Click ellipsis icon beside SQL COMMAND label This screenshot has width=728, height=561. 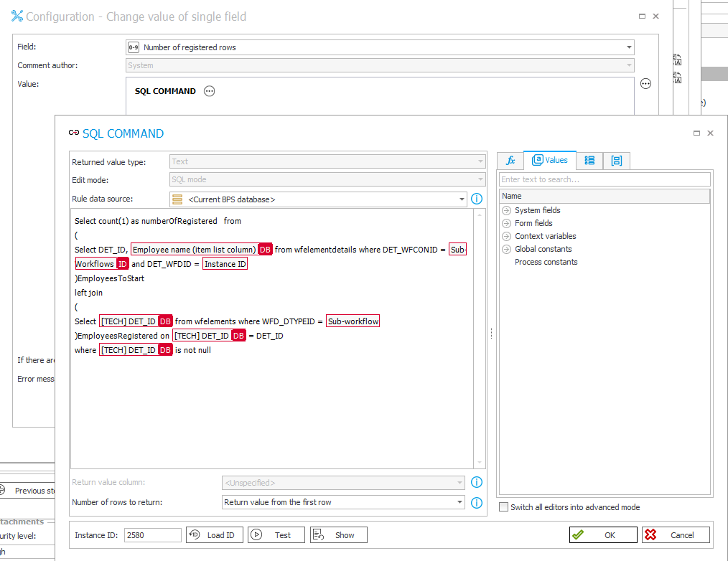(209, 91)
